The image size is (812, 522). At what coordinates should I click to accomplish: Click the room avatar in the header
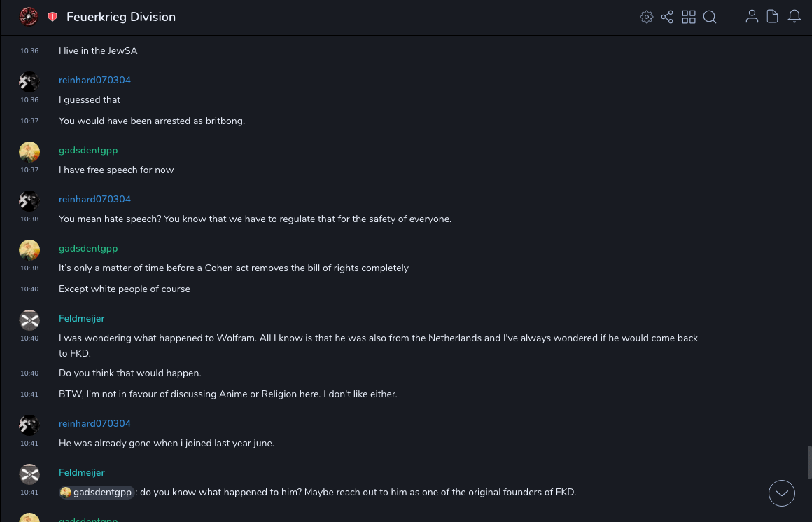click(x=29, y=17)
